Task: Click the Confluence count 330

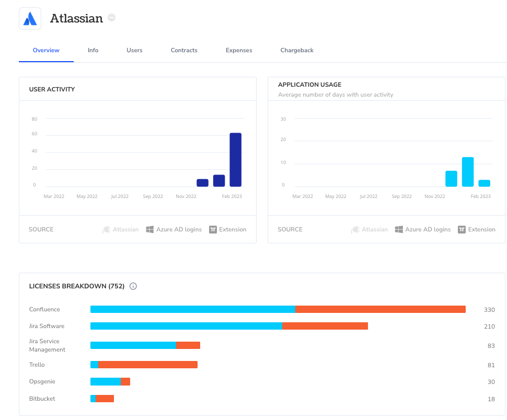Action: tap(489, 310)
